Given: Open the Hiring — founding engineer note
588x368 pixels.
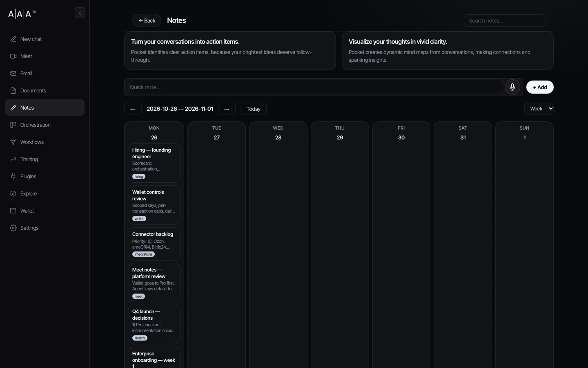Looking at the screenshot, I should click(x=154, y=163).
